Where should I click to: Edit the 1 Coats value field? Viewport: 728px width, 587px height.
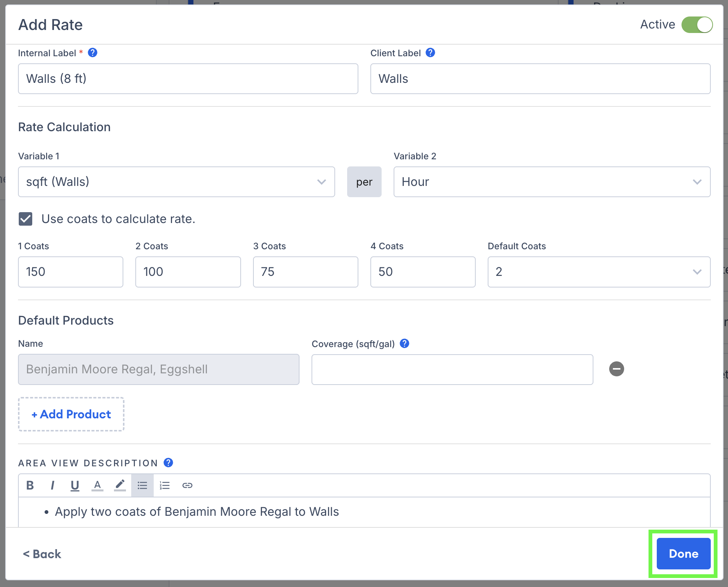click(x=71, y=272)
